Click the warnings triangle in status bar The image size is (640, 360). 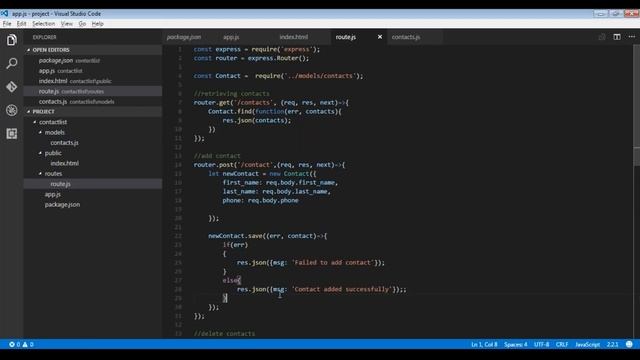(25, 344)
